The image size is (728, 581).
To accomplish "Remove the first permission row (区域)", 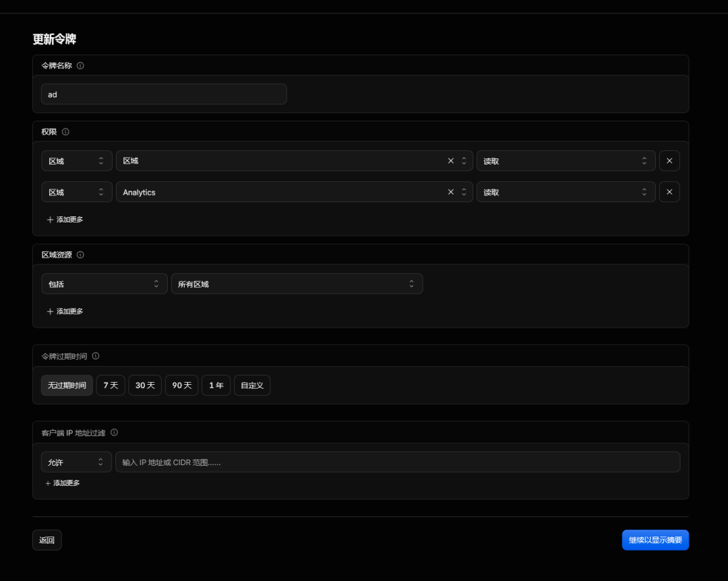I will click(669, 160).
